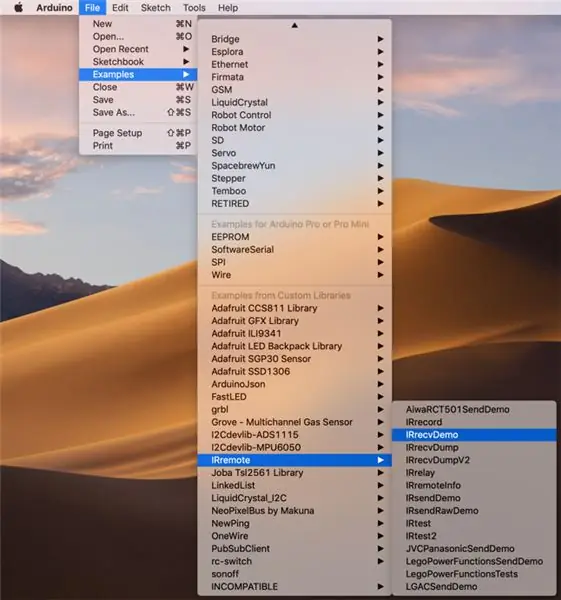Choose Page Setup from the File menu
Viewport: 561px width, 600px height.
point(138,133)
